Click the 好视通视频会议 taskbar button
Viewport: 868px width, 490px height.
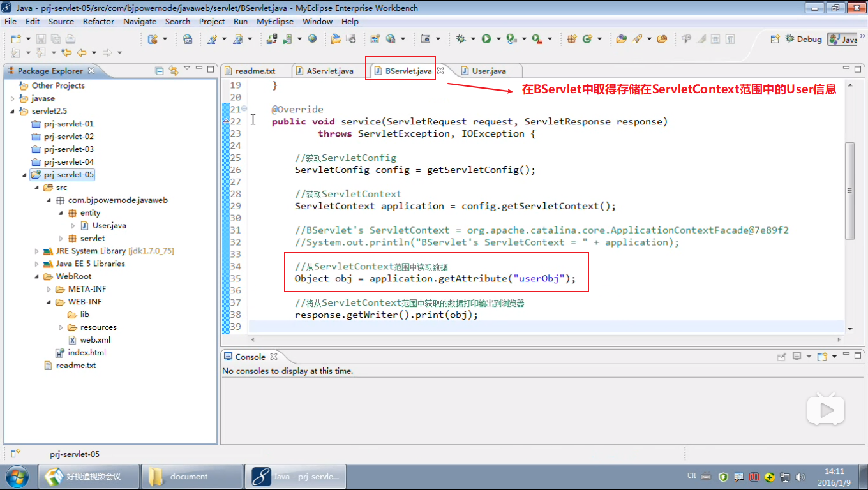coord(89,477)
